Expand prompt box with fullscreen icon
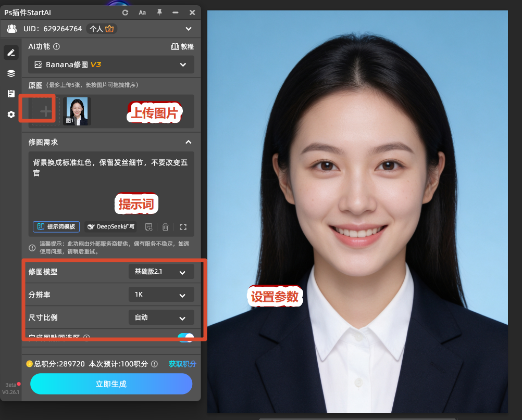The width and height of the screenshot is (522, 420). click(183, 227)
